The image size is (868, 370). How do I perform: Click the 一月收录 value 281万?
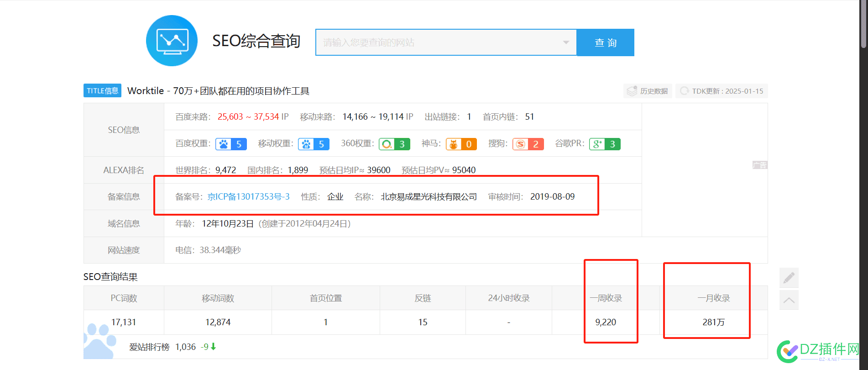[713, 322]
